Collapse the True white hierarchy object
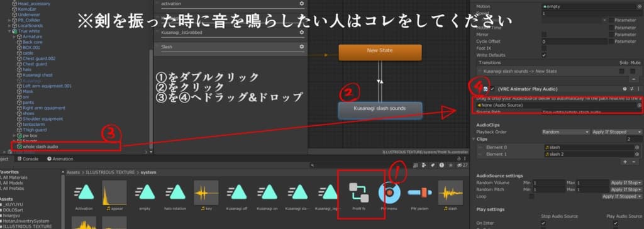644x229 pixels. point(9,31)
